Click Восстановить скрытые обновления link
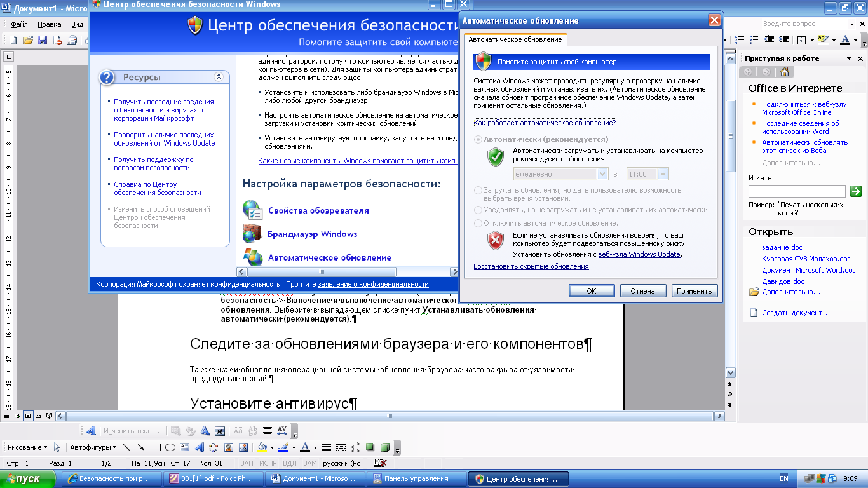This screenshot has width=868, height=488. [531, 266]
